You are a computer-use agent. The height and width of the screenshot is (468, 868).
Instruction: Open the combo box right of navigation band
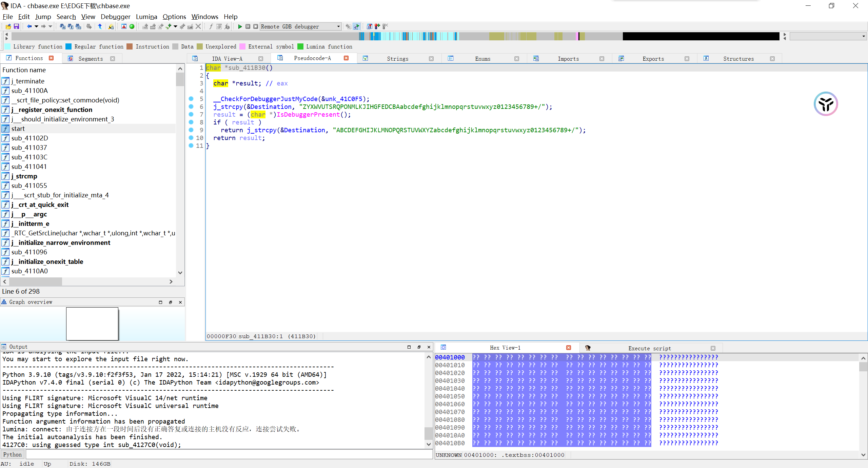pyautogui.click(x=828, y=36)
